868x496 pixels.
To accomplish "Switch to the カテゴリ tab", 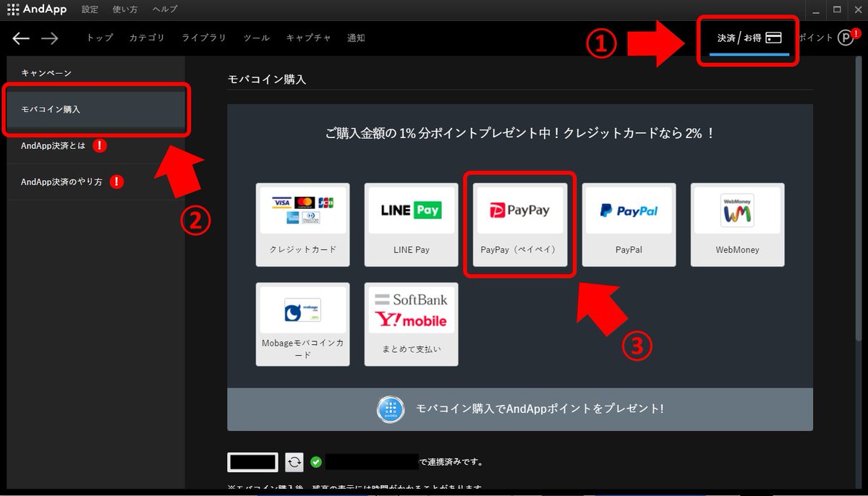I will [x=147, y=38].
